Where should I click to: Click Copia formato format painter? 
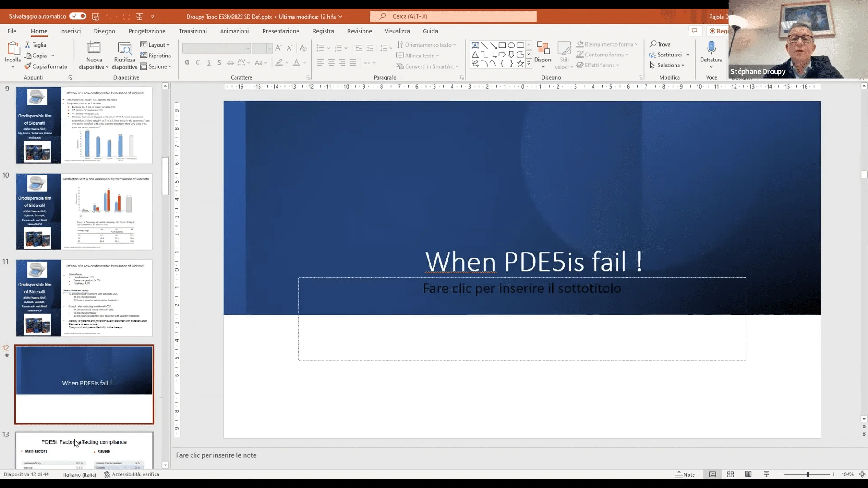[46, 66]
